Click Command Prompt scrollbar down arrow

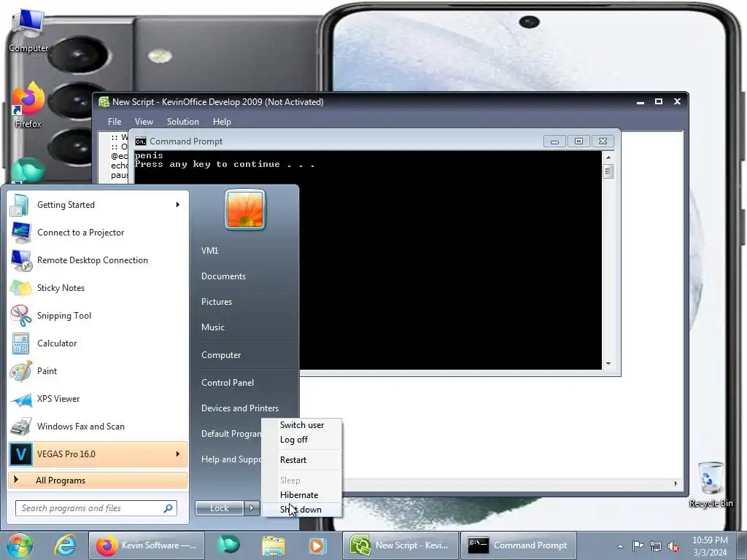608,364
